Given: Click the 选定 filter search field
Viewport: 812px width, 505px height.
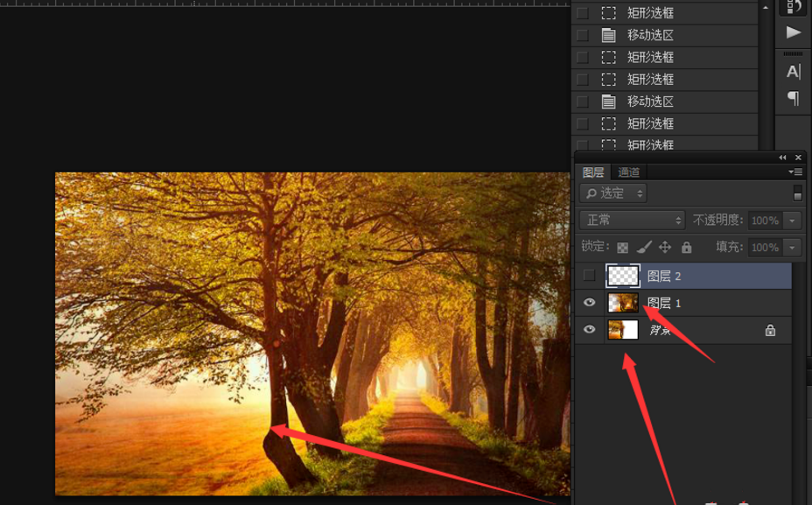Looking at the screenshot, I should pos(612,193).
